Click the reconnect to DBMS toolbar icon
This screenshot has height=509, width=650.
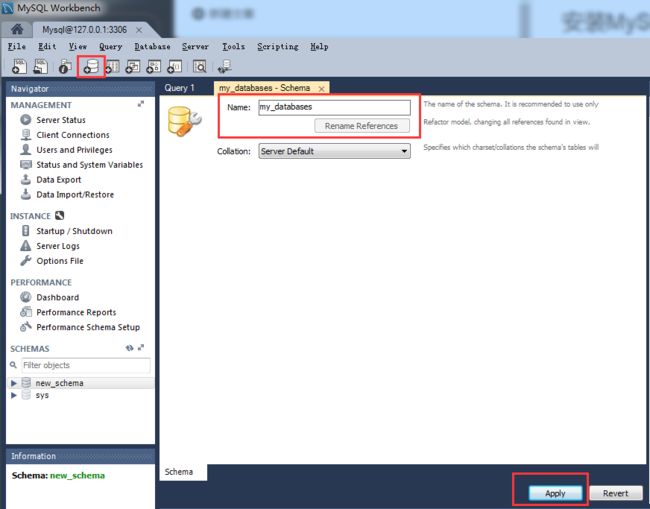click(x=225, y=66)
